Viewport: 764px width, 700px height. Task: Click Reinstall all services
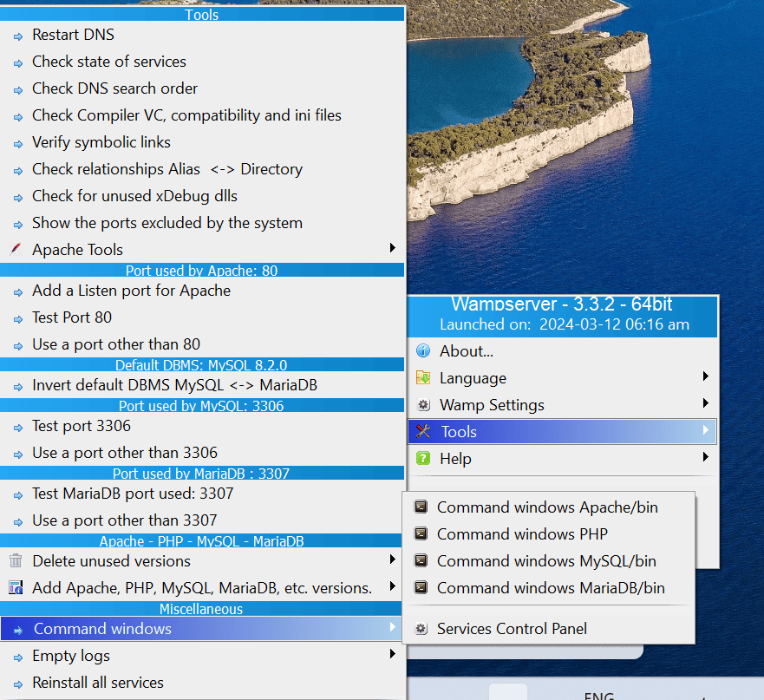[97, 682]
